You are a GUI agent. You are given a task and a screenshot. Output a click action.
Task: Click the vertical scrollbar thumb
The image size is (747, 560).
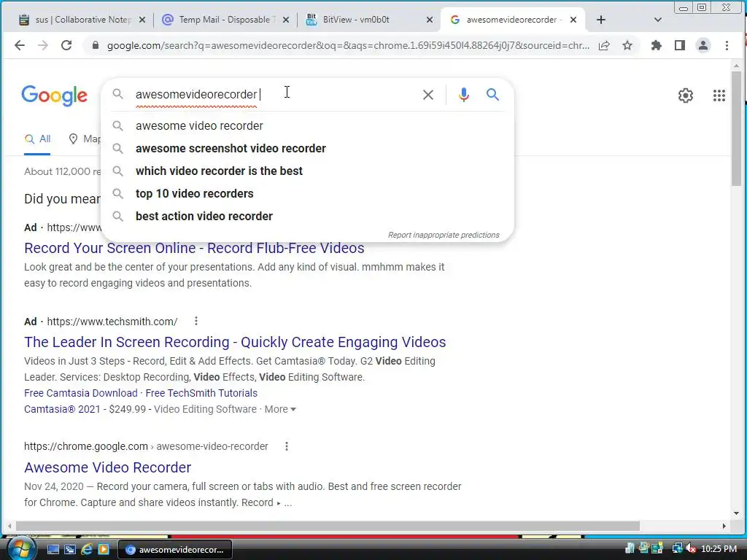[737, 128]
